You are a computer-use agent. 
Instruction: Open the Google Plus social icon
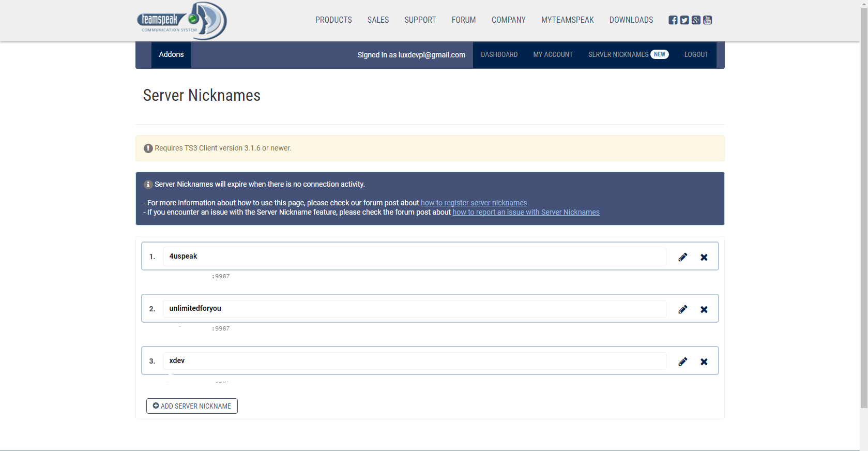pyautogui.click(x=696, y=20)
